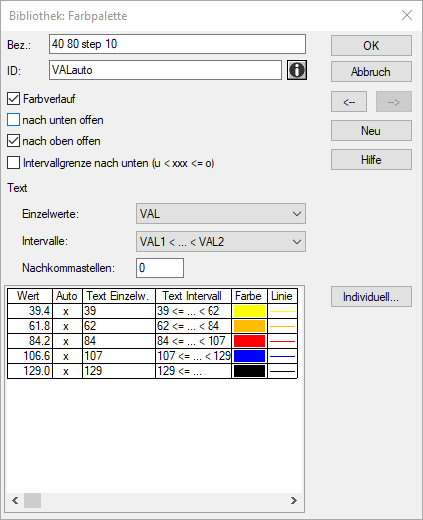Click the scrollbar left arrow
423x520 pixels.
pos(15,500)
